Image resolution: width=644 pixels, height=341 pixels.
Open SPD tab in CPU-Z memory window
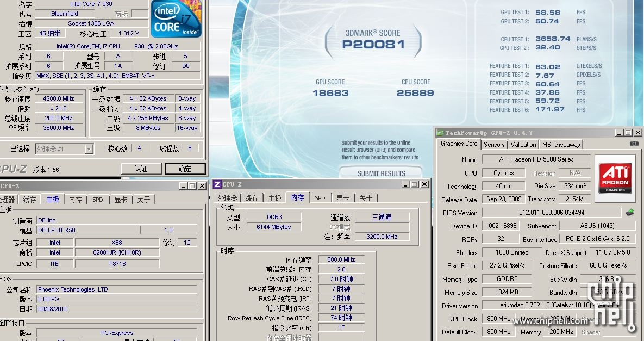(x=320, y=198)
